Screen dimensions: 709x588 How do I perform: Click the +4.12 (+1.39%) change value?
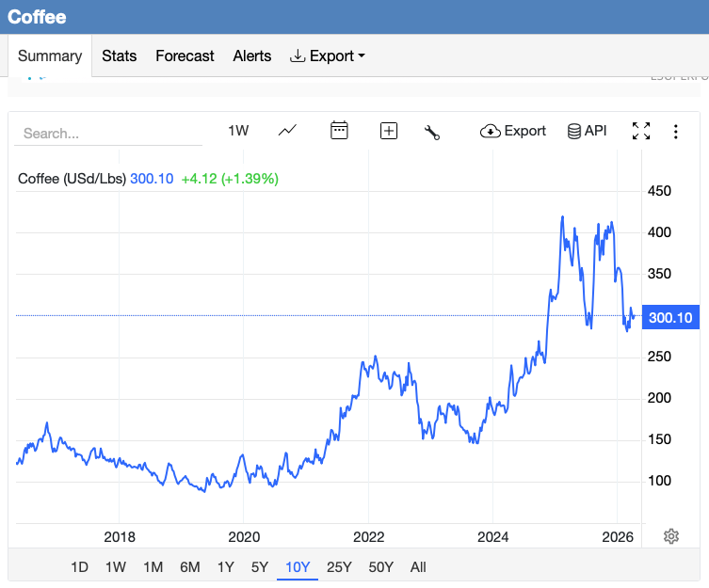(230, 179)
